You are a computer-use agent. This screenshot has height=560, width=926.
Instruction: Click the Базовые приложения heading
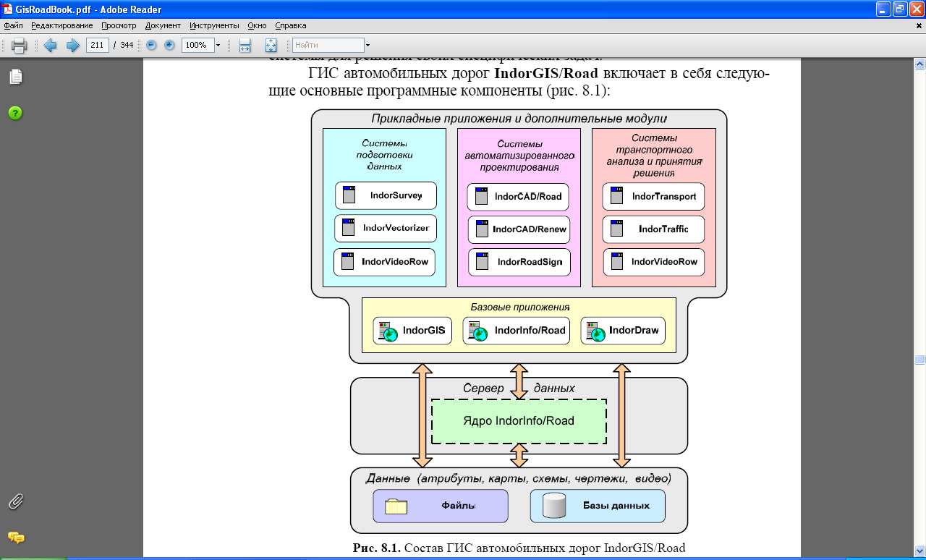coord(521,307)
